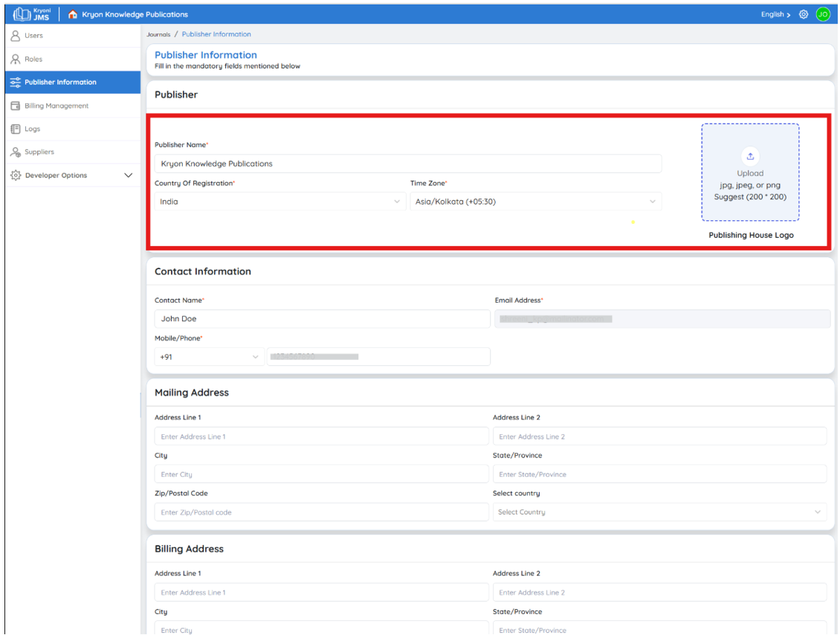Expand the Select Country dropdown
The height and width of the screenshot is (635, 840).
[x=659, y=512]
